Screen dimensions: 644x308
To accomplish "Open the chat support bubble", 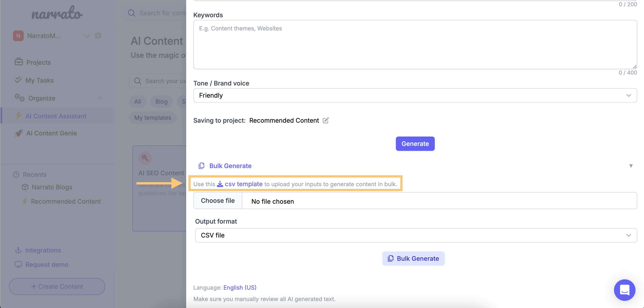I will pyautogui.click(x=625, y=290).
